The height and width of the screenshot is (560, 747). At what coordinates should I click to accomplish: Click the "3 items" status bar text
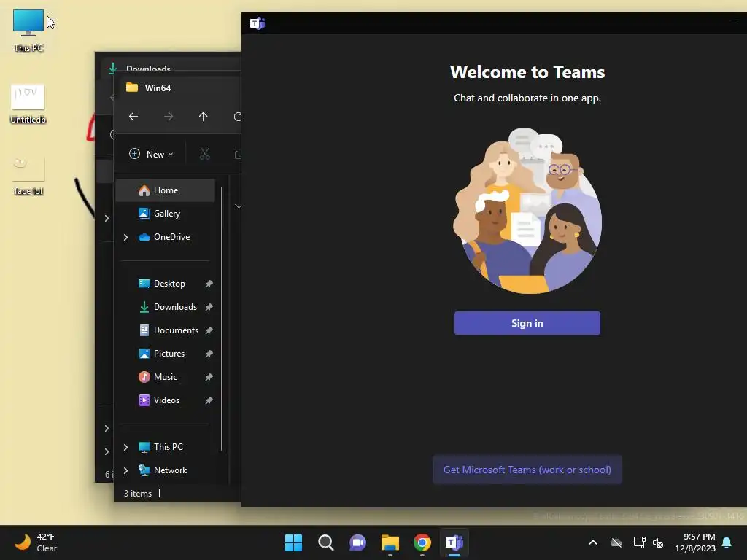click(x=138, y=494)
